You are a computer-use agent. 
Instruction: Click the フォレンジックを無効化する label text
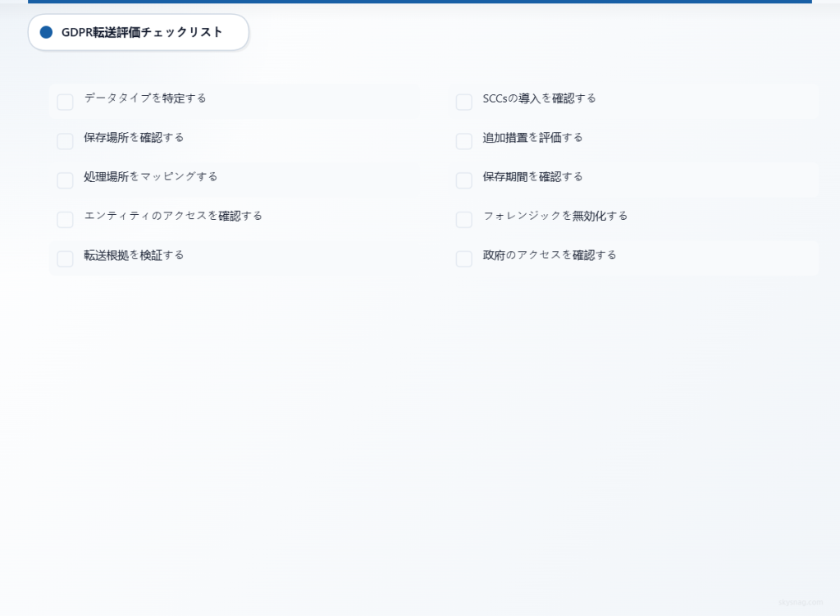[x=555, y=216]
